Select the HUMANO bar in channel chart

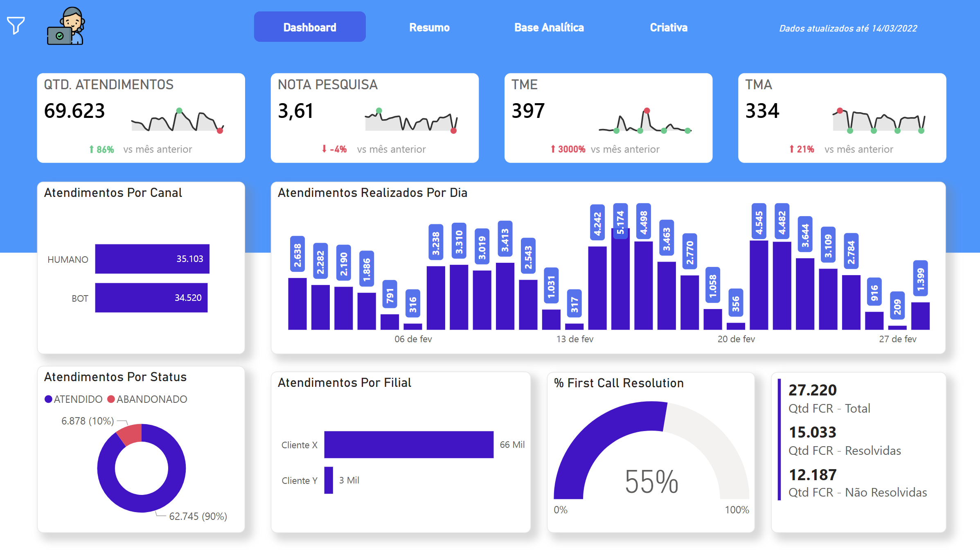(x=152, y=259)
